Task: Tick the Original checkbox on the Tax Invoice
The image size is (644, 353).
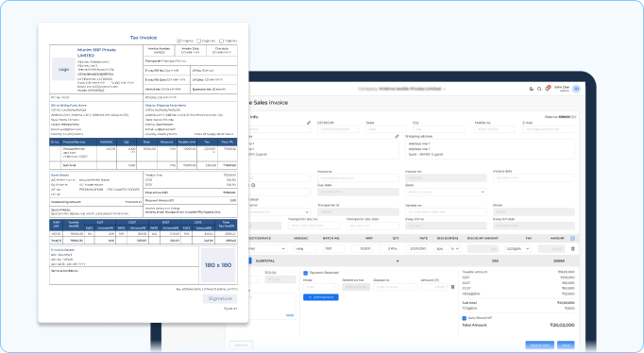Action: [178, 41]
